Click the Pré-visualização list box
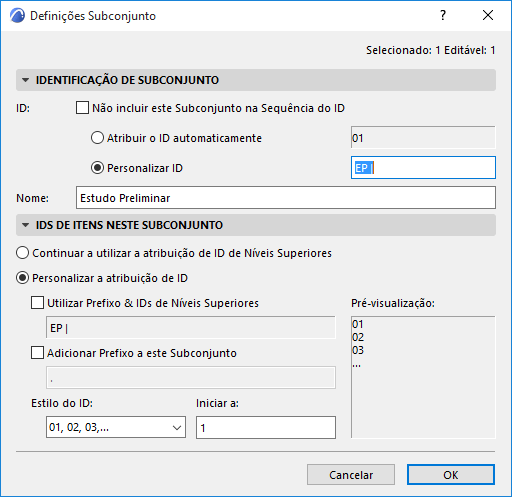 pyautogui.click(x=423, y=377)
